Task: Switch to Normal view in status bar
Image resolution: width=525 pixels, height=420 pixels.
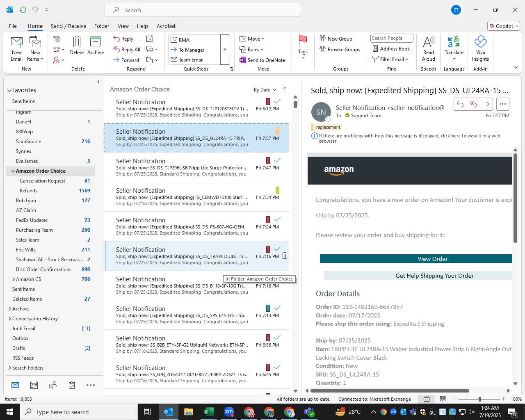Action: tap(427, 399)
